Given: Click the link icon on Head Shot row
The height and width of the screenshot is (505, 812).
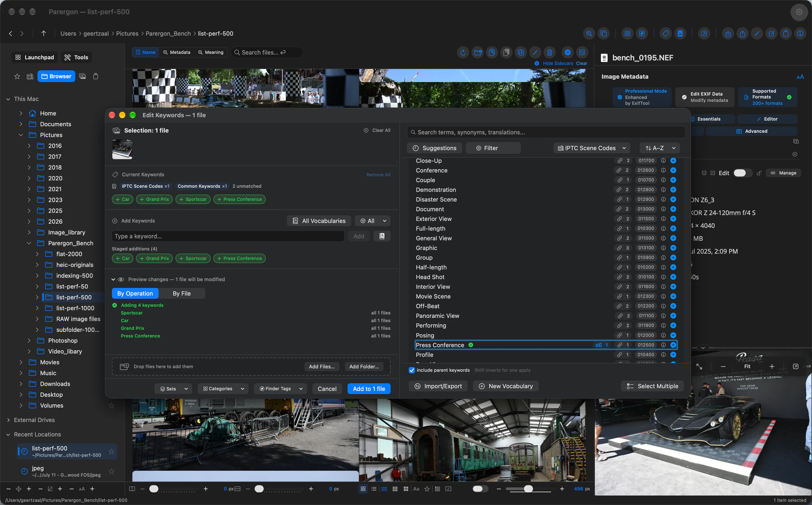Looking at the screenshot, I should click(619, 277).
